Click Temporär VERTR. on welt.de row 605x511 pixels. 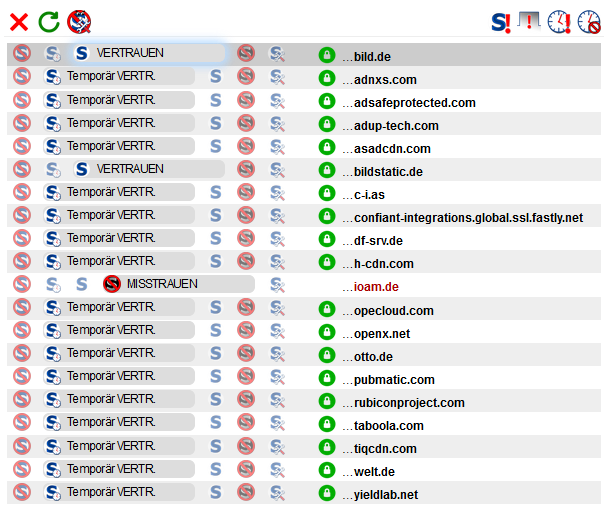[x=119, y=469]
